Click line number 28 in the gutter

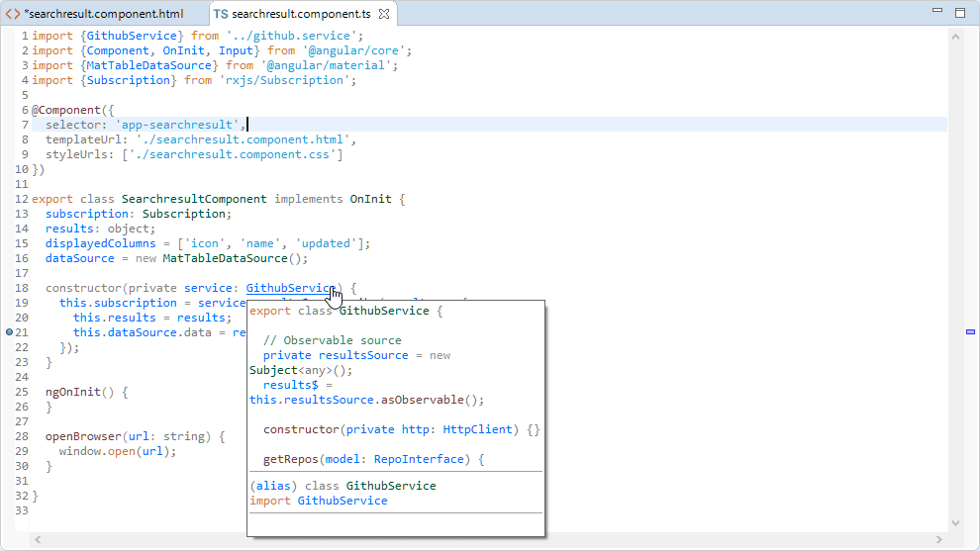coord(22,436)
